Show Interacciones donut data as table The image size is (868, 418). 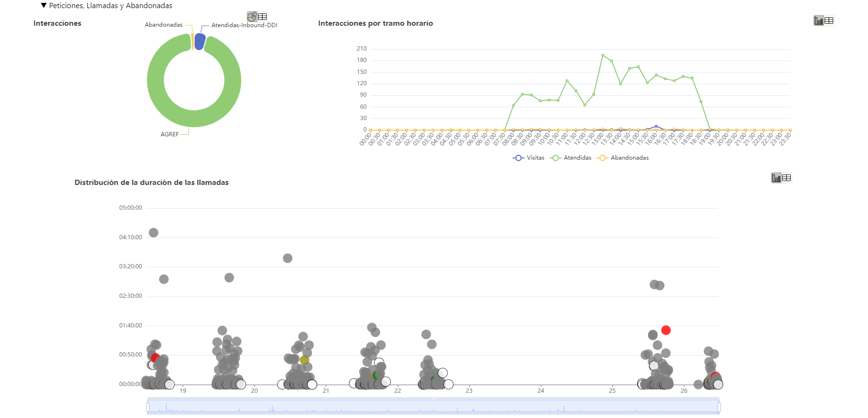point(262,17)
